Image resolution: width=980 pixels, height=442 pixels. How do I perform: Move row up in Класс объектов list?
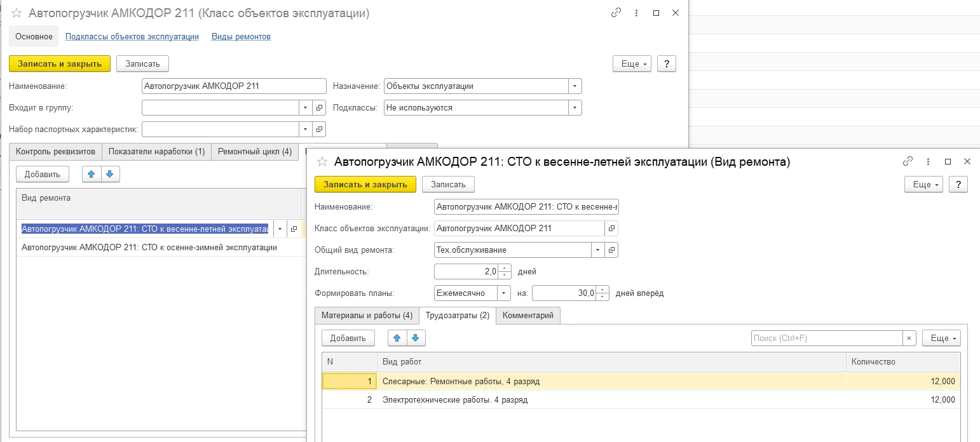click(92, 174)
